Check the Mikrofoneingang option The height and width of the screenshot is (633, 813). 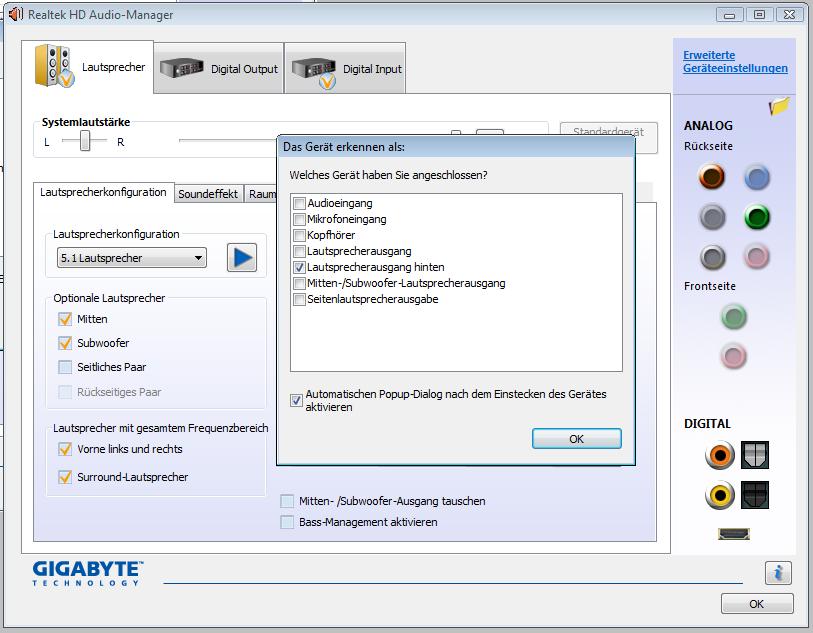tap(299, 219)
